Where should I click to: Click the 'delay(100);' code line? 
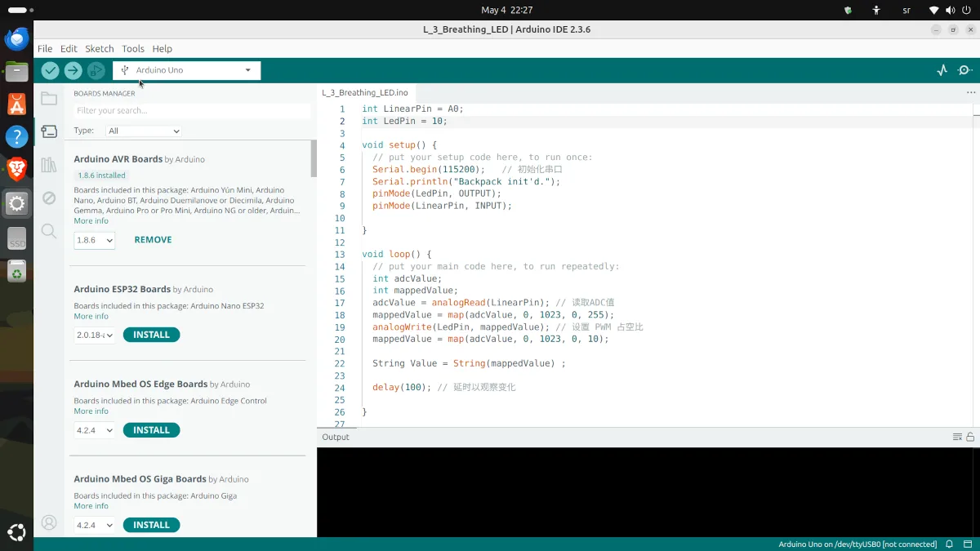coord(402,387)
